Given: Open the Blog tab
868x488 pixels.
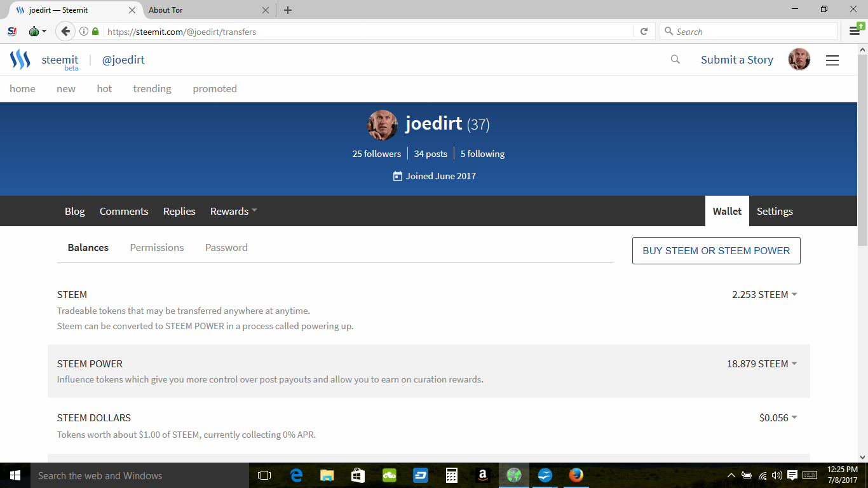Looking at the screenshot, I should click(75, 212).
